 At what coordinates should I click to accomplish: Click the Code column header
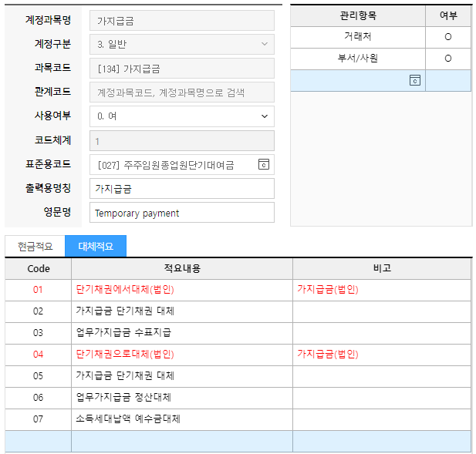[39, 269]
